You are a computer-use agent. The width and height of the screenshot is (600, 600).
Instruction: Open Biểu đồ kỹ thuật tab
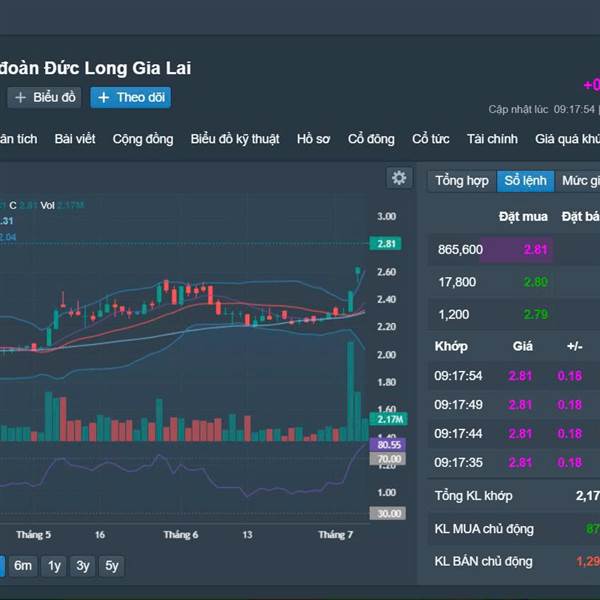[235, 139]
